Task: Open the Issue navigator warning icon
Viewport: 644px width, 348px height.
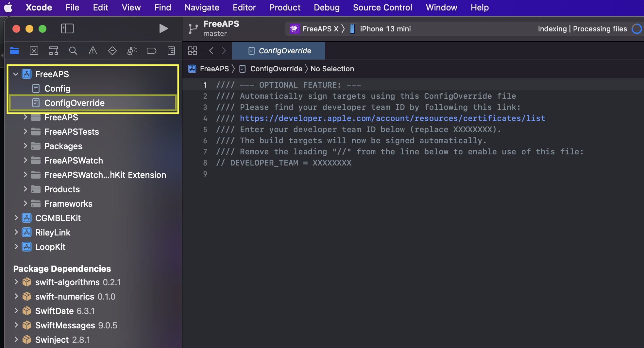Action: [93, 51]
